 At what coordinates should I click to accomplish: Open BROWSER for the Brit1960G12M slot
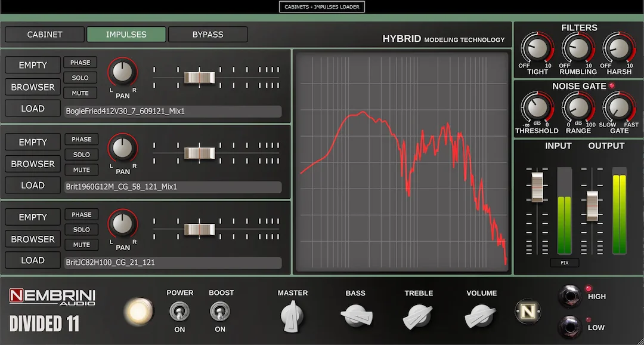(33, 164)
